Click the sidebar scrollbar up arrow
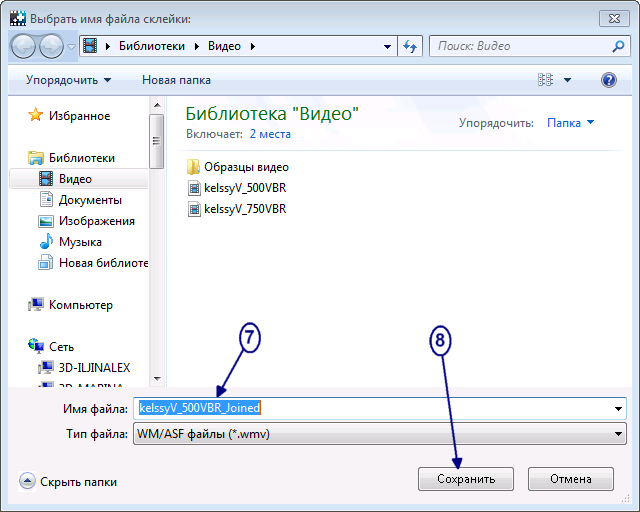640x512 pixels. click(157, 105)
